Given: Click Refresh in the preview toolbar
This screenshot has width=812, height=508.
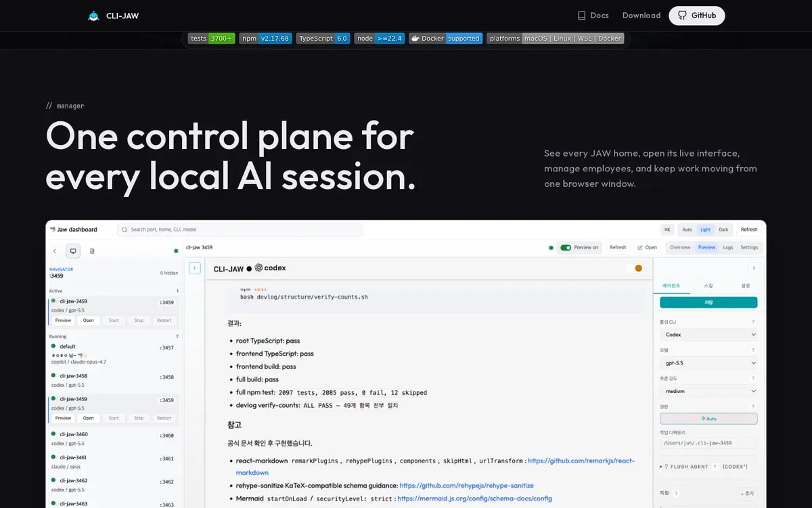Looking at the screenshot, I should [618, 247].
